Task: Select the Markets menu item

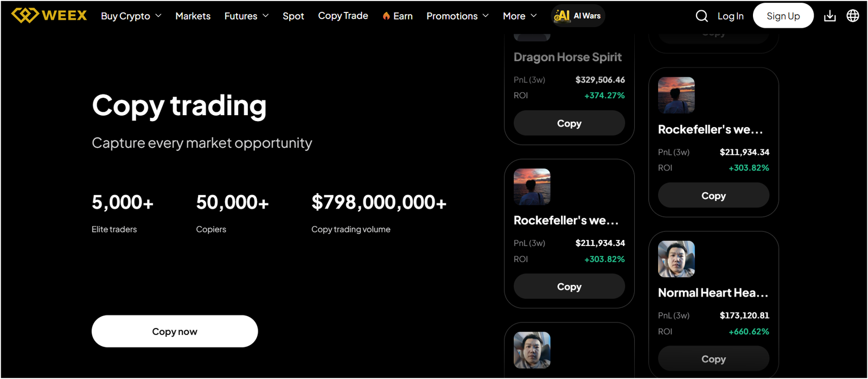Action: (193, 16)
